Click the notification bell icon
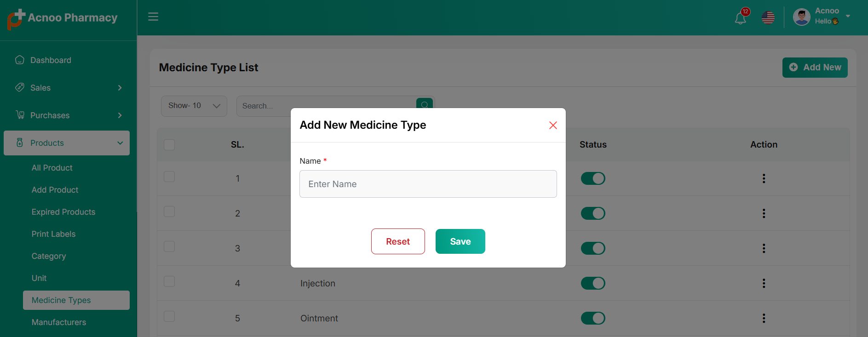 pos(740,18)
